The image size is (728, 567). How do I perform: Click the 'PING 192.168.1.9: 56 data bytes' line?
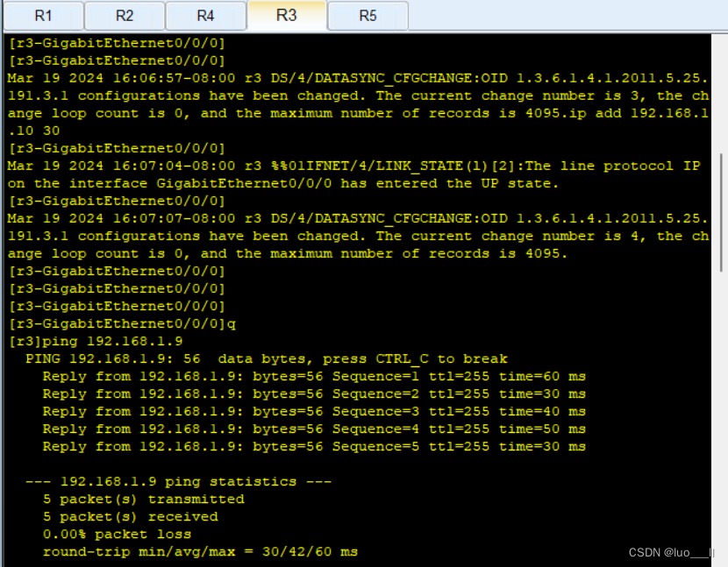pyautogui.click(x=267, y=359)
